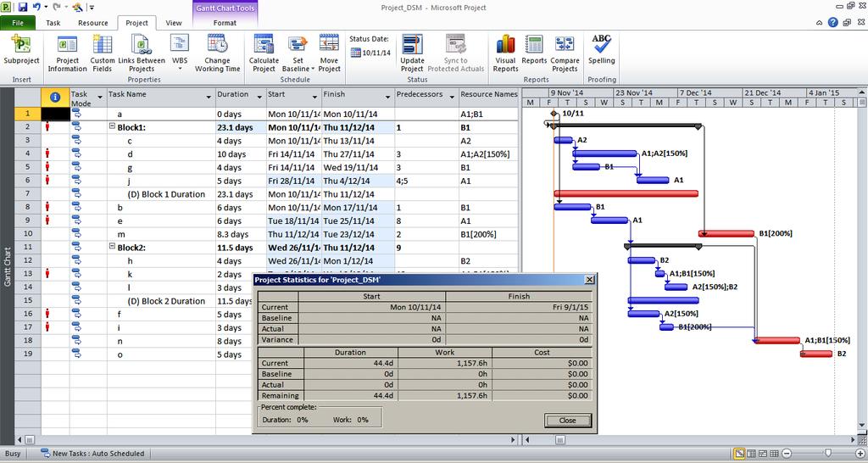868x463 pixels.
Task: Select the duration cell '8.3 days'
Action: tap(241, 234)
